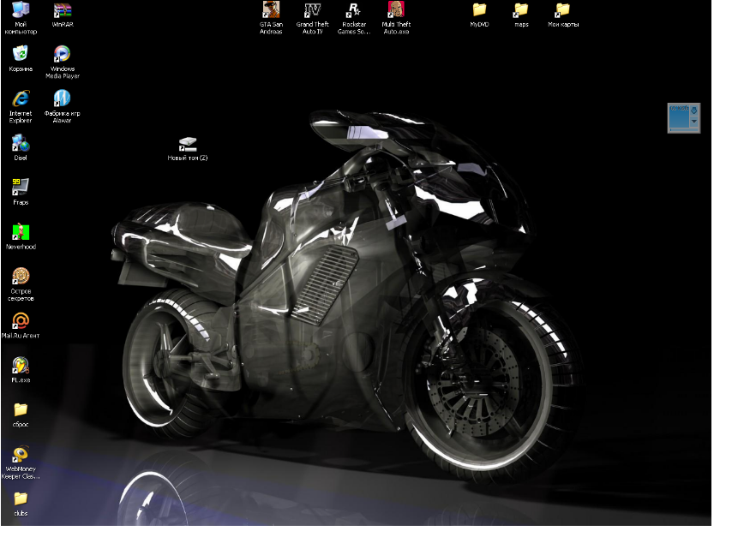
Task: Select the Disel desktop shortcut
Action: [x=21, y=143]
